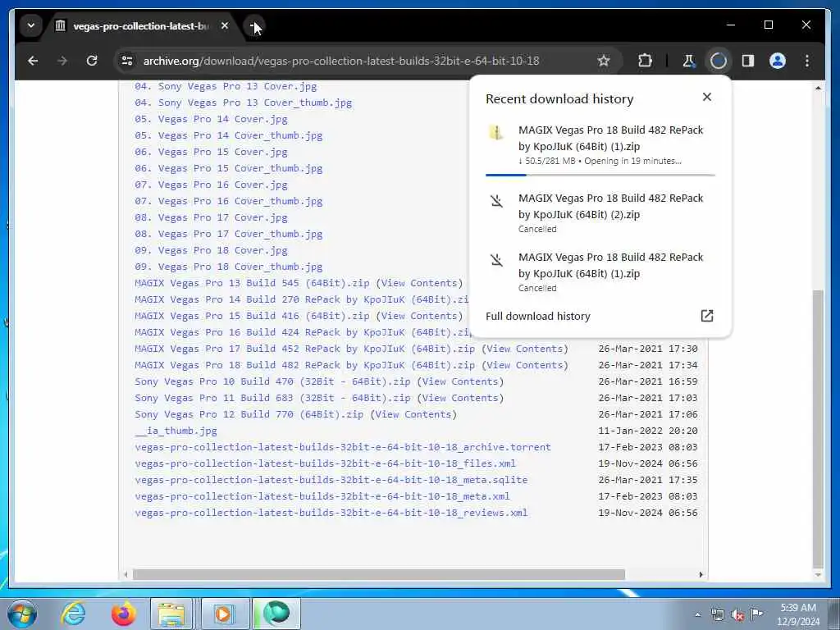Open 08. Vegas Pro 17 Cover.jpg link
The image size is (840, 630).
tap(211, 217)
